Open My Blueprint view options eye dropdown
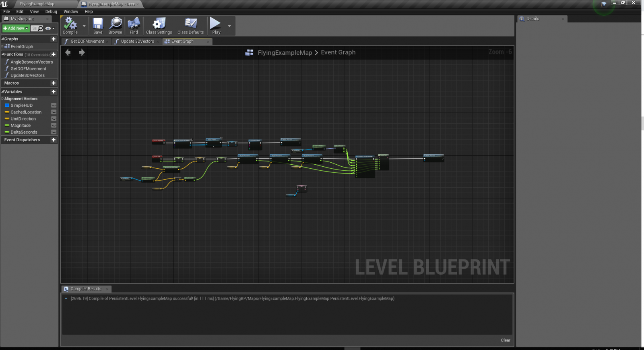Screen dimensions: 644x350 point(50,28)
